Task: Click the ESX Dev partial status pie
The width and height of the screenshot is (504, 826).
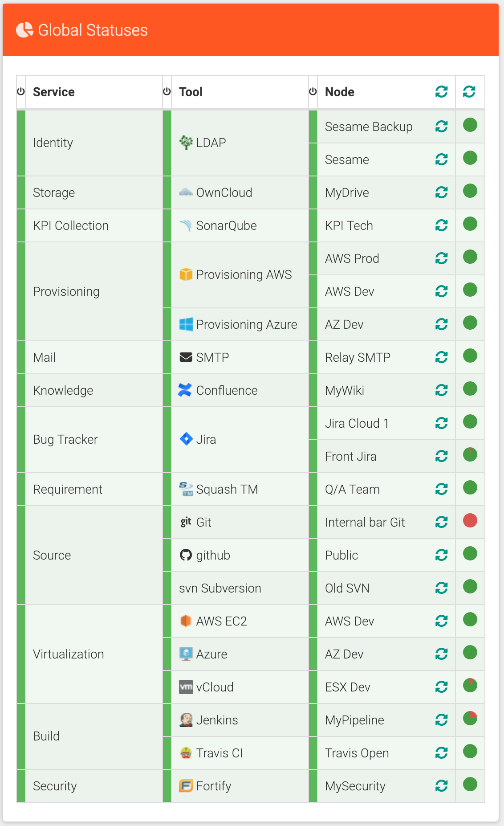Action: click(470, 685)
